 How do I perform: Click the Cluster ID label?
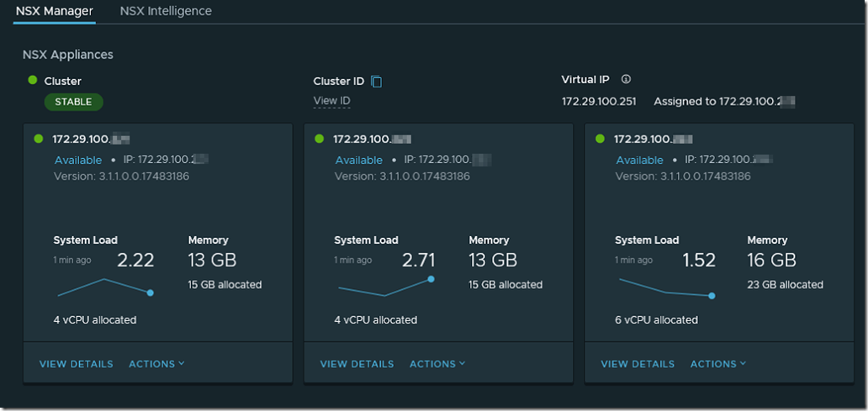339,82
